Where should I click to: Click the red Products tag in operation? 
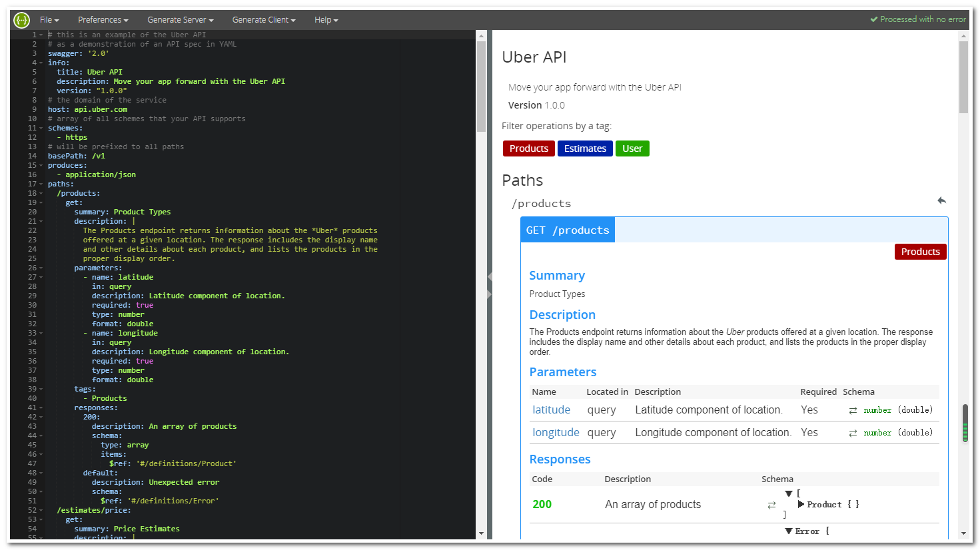tap(921, 252)
